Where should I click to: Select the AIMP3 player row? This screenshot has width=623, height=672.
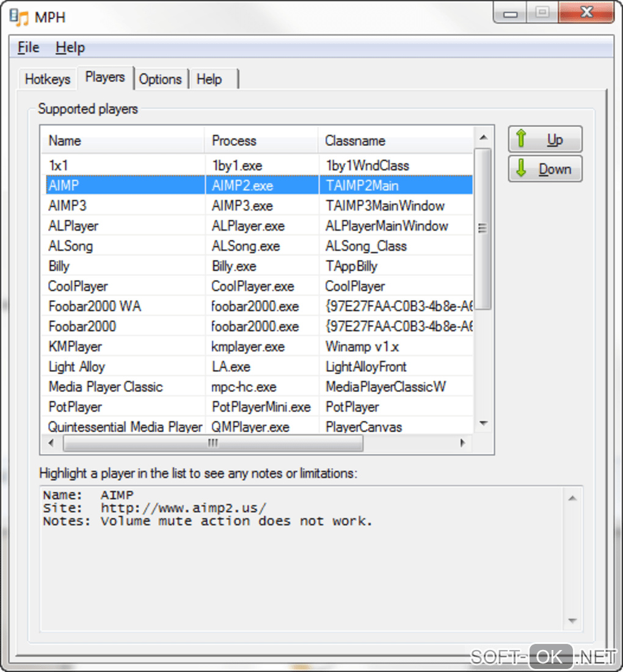258,206
